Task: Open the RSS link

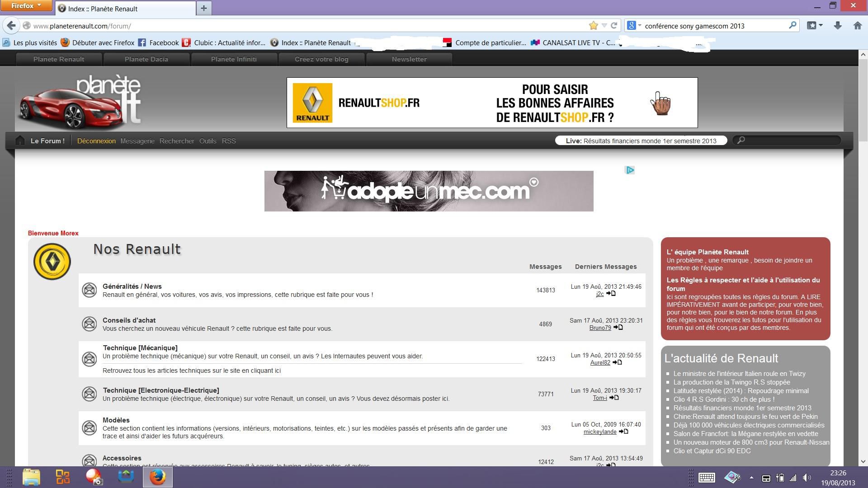Action: click(x=229, y=141)
